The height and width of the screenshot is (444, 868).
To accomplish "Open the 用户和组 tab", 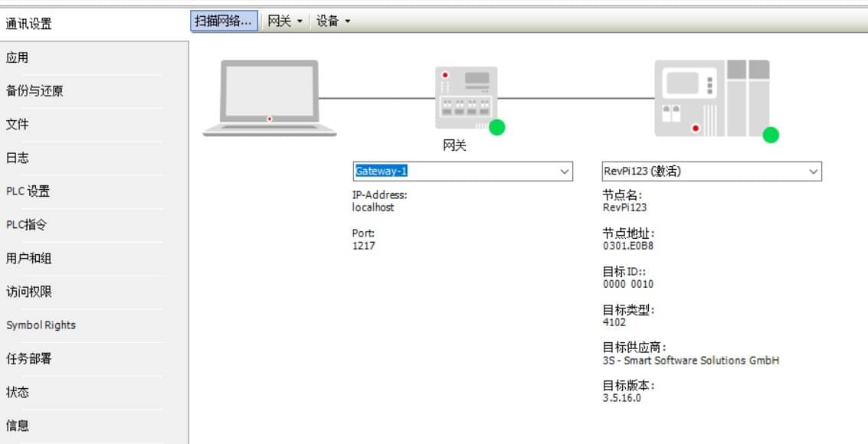I will [29, 258].
